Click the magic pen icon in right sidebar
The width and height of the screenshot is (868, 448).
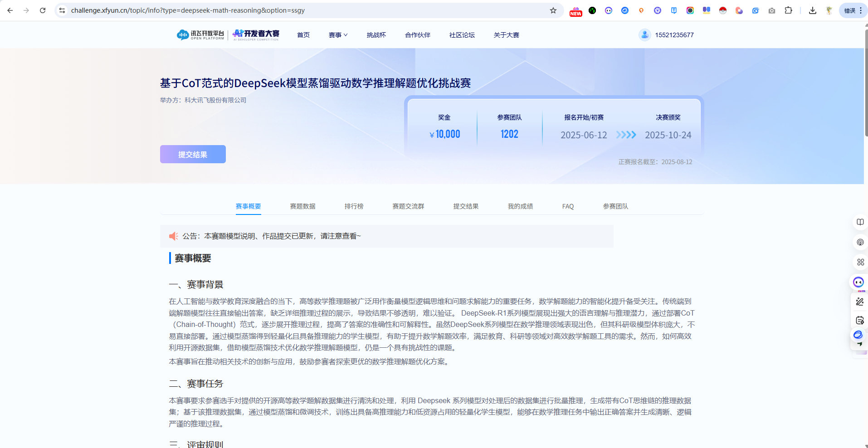(x=860, y=302)
